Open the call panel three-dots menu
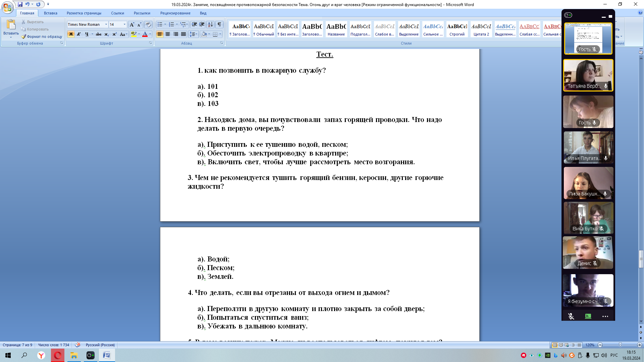Image resolution: width=644 pixels, height=362 pixels. tap(605, 316)
